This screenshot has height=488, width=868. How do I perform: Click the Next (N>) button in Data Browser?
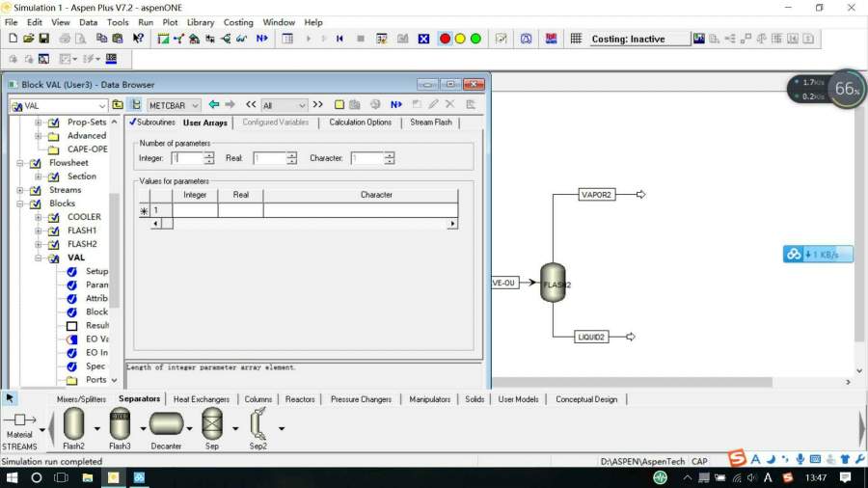click(x=396, y=104)
